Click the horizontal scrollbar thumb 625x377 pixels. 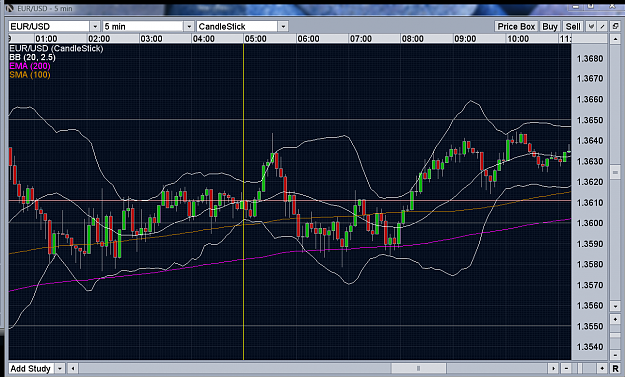click(419, 368)
